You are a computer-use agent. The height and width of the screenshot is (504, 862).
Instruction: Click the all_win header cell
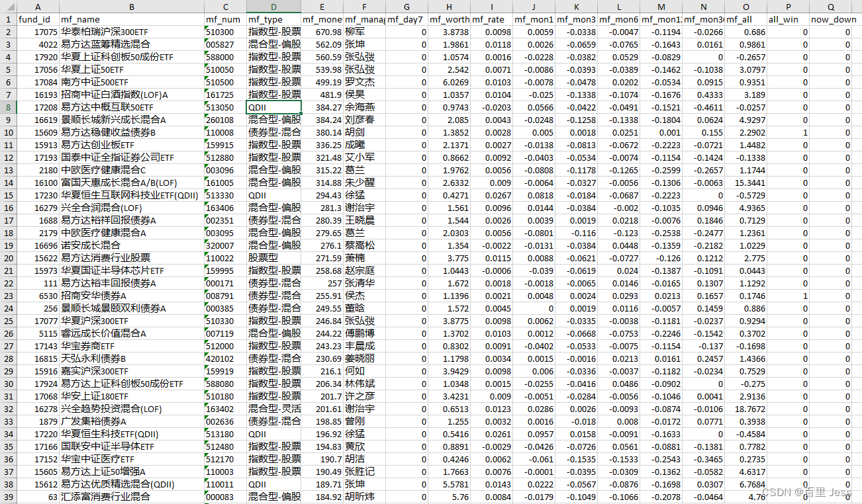click(788, 19)
